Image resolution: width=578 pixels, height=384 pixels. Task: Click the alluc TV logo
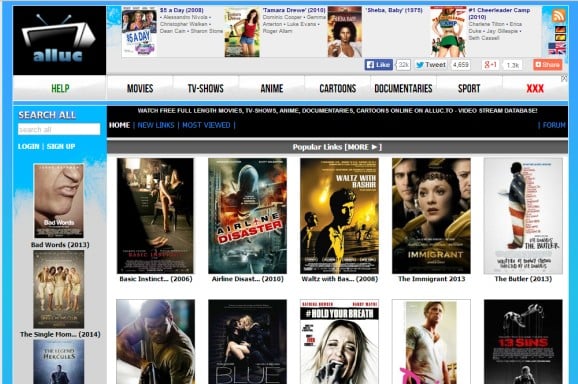pos(59,40)
